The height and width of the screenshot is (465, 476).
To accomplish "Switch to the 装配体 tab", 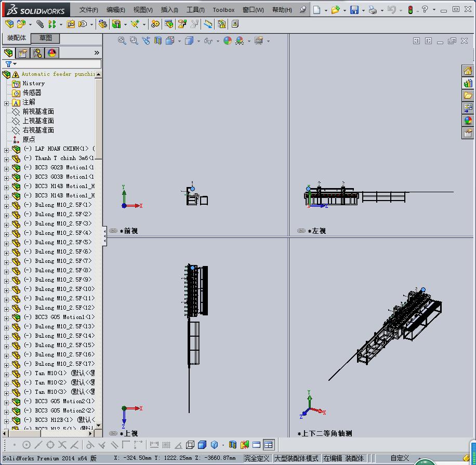I will 17,38.
